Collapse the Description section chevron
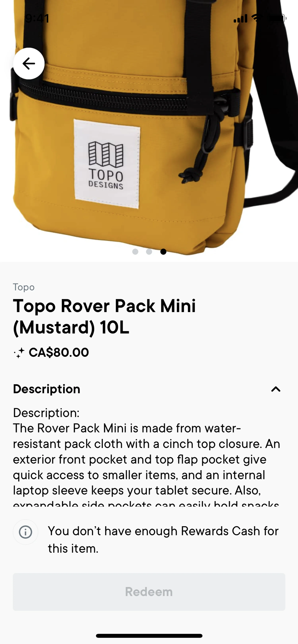The image size is (298, 644). click(x=276, y=389)
